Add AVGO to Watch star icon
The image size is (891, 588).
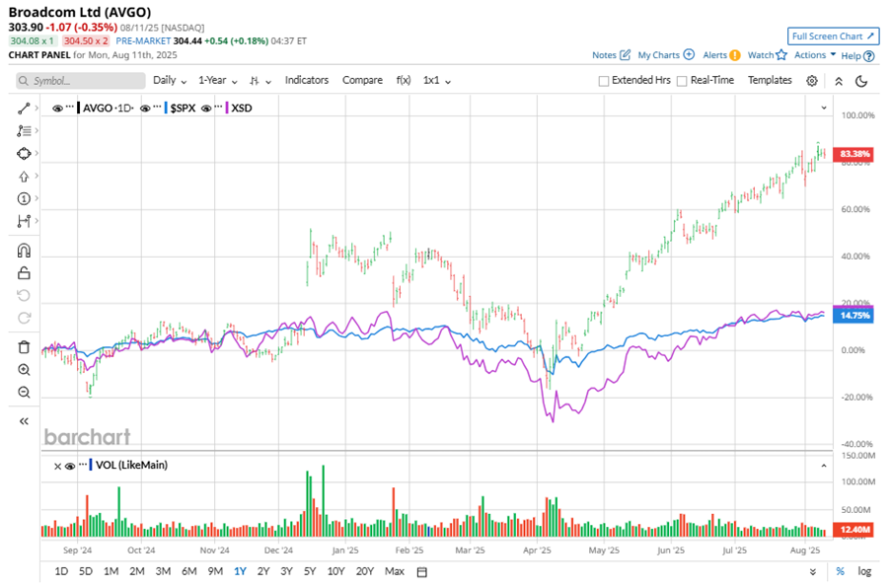(781, 54)
